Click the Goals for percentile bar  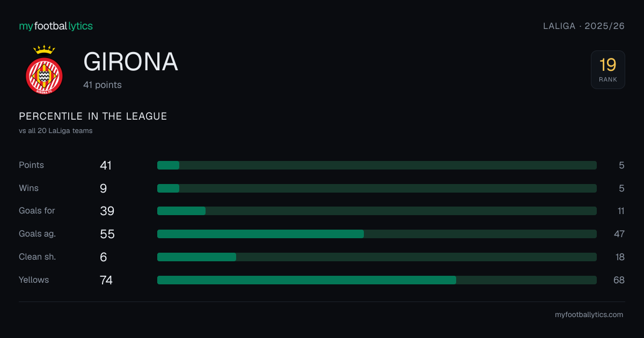click(377, 211)
